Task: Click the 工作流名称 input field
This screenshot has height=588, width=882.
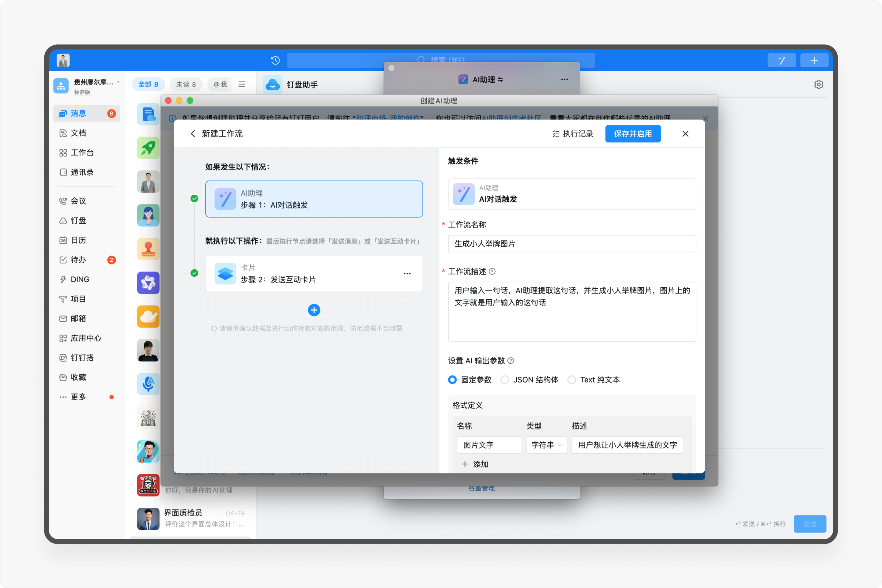Action: pos(571,243)
